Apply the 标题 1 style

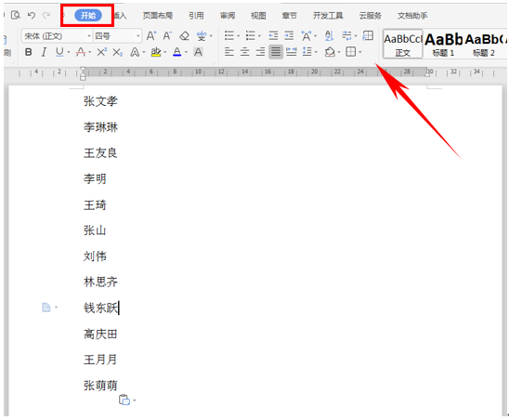point(443,45)
